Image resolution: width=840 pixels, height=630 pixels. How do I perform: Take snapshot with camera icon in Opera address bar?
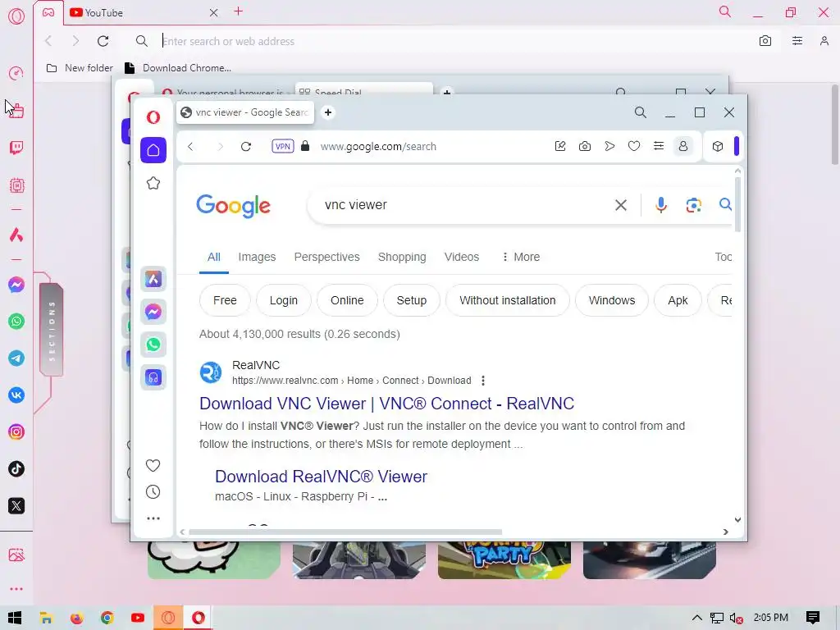click(x=585, y=146)
